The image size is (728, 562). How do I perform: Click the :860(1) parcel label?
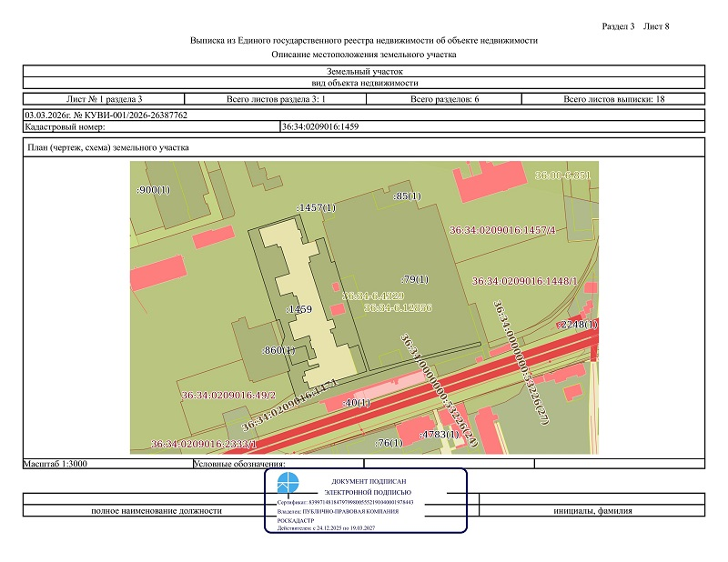click(278, 349)
